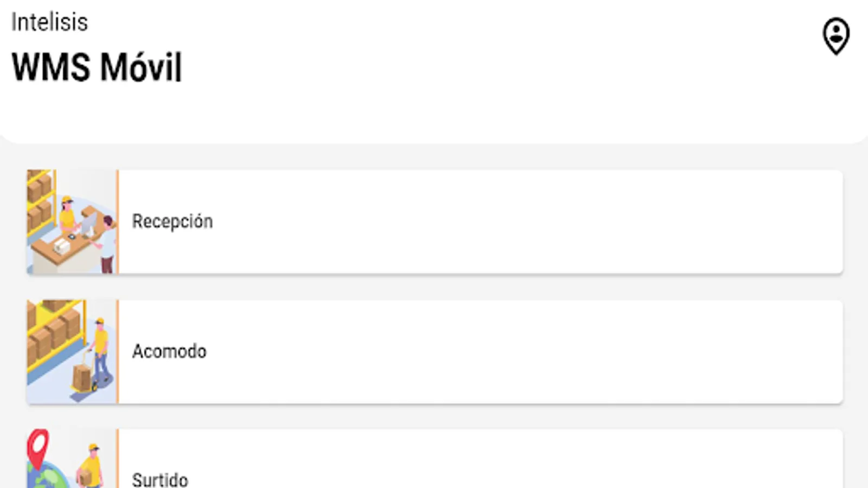The width and height of the screenshot is (868, 488).
Task: Click the customer standing at reception desk
Action: [x=108, y=241]
